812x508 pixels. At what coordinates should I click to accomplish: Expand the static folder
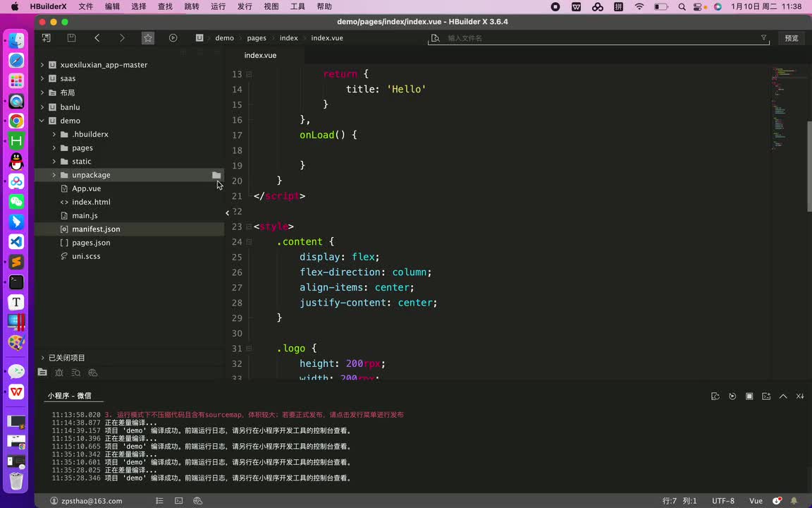pyautogui.click(x=54, y=161)
